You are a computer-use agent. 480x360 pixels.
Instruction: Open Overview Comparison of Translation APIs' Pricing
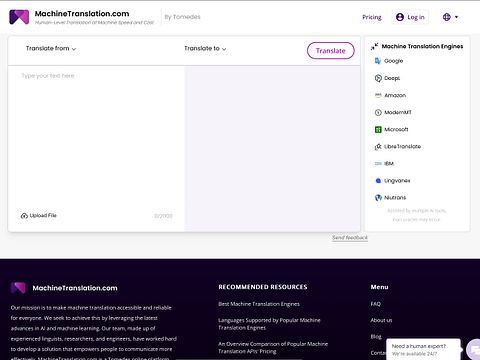[x=273, y=348]
